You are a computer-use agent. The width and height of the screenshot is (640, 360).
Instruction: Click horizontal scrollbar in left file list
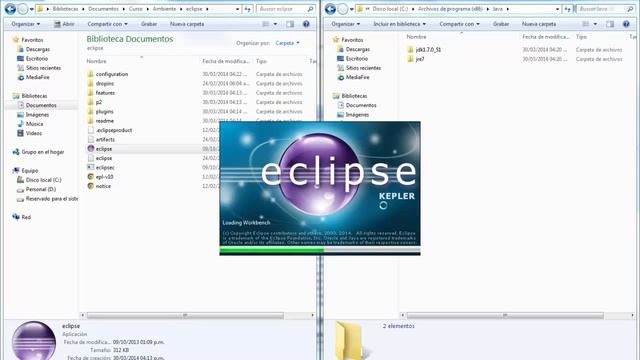[185, 316]
